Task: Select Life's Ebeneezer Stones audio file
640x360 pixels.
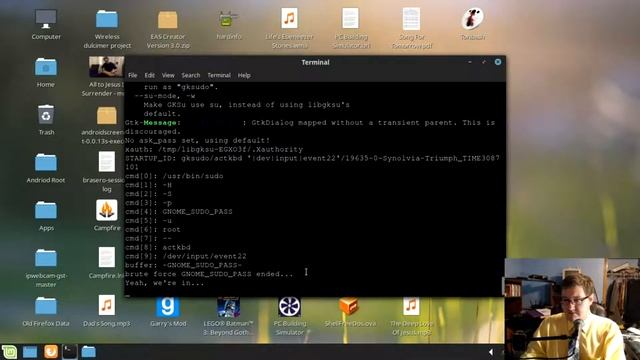Action: pyautogui.click(x=289, y=19)
